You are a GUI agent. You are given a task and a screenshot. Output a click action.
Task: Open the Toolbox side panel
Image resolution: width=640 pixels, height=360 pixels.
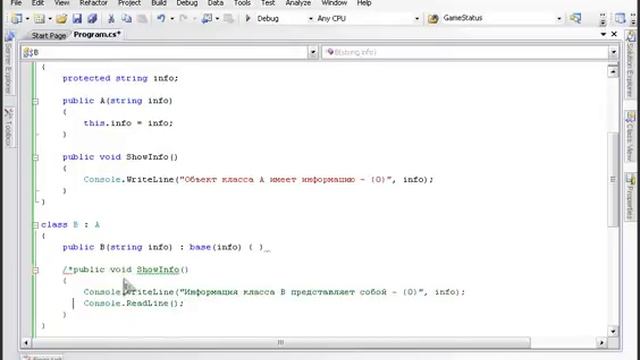tap(9, 127)
